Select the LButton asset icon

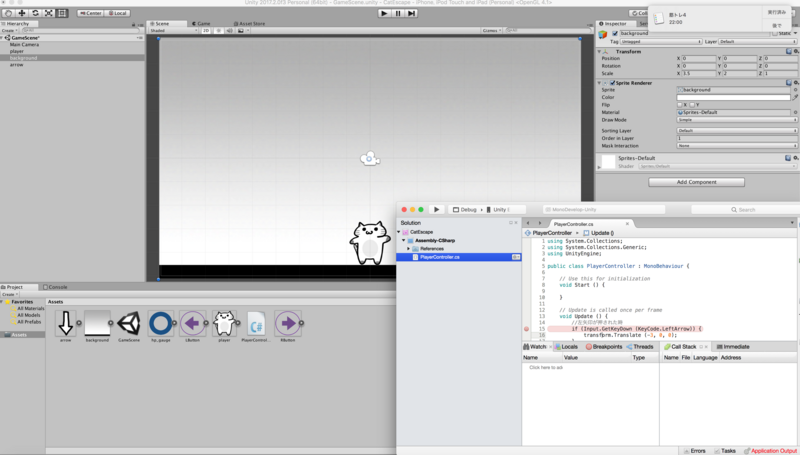coord(192,323)
